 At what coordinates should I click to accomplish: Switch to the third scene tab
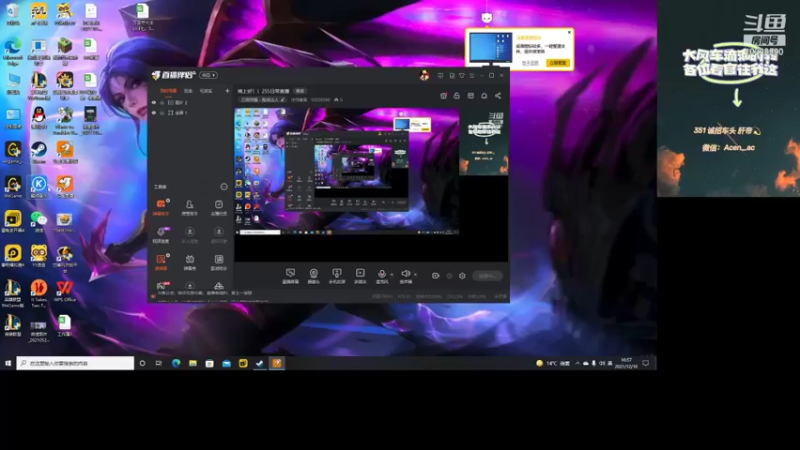pyautogui.click(x=206, y=91)
